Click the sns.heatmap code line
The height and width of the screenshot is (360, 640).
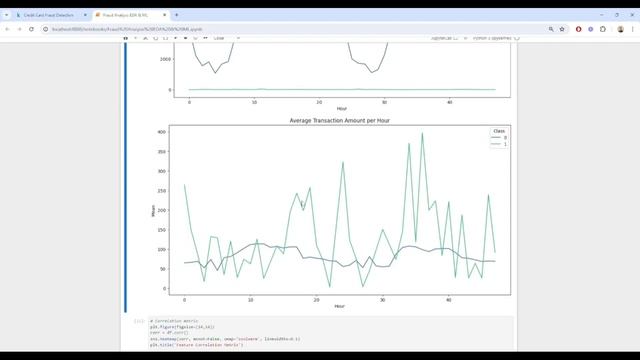[x=225, y=339]
